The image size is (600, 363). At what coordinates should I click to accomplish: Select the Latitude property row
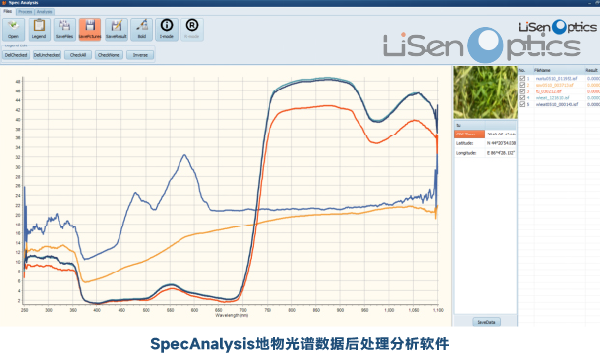click(485, 143)
